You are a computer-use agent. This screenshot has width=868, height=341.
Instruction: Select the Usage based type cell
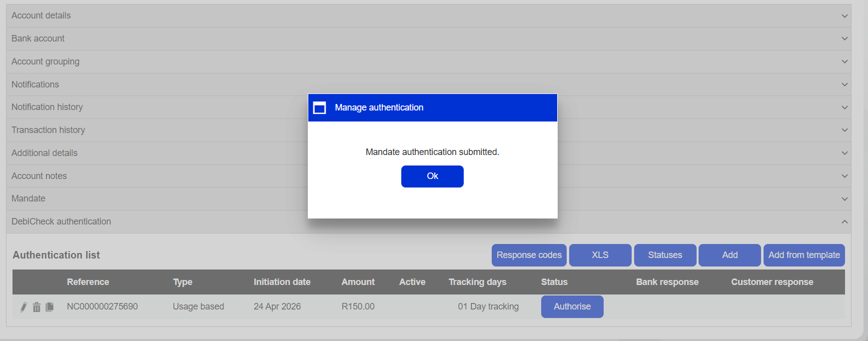pos(198,306)
